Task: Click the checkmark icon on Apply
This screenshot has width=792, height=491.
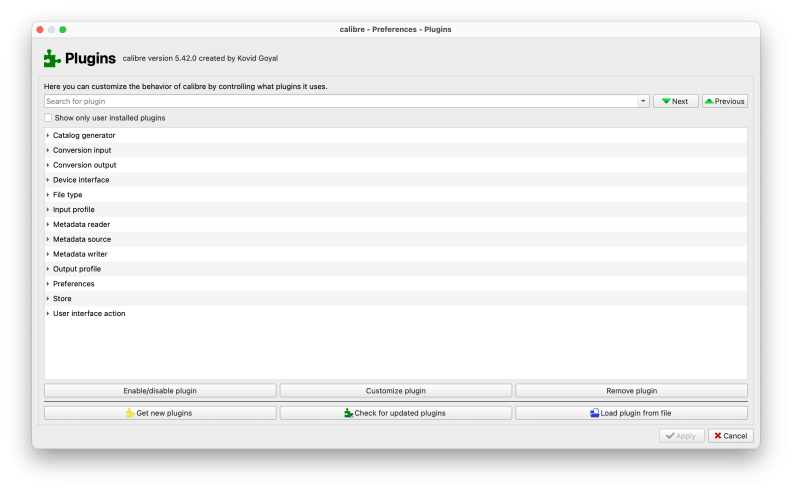Action: point(670,435)
